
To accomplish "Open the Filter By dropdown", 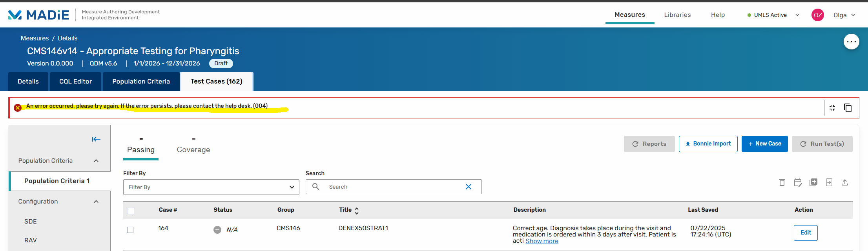I will tap(211, 187).
